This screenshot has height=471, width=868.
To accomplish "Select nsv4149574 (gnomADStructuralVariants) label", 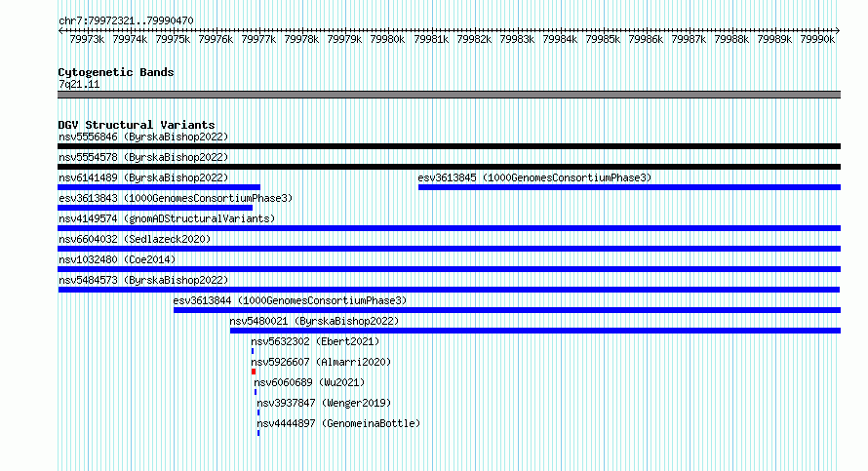I will pyautogui.click(x=167, y=218).
